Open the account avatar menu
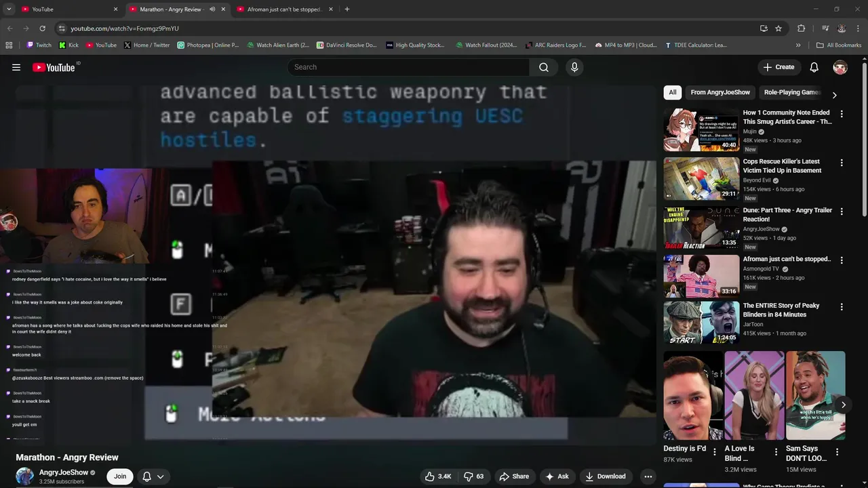Viewport: 868px width, 488px height. (x=840, y=67)
